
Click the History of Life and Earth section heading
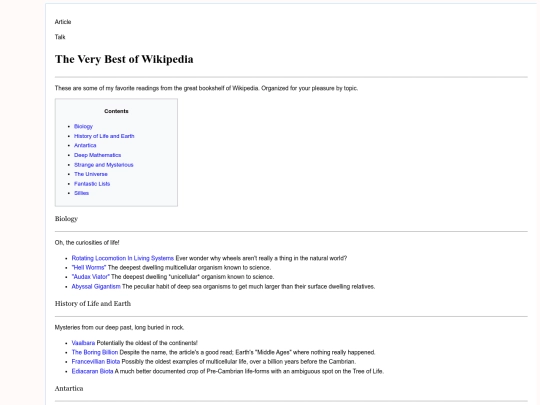coord(93,303)
